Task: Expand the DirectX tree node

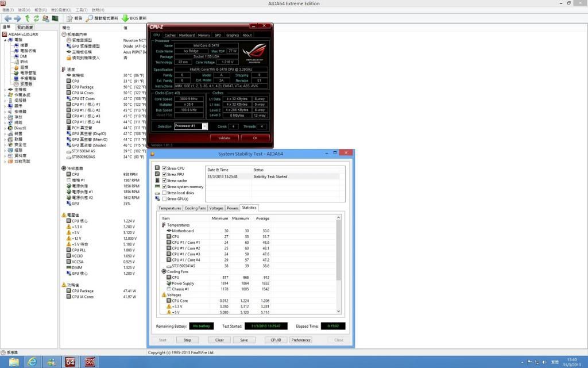Action: [x=5, y=128]
